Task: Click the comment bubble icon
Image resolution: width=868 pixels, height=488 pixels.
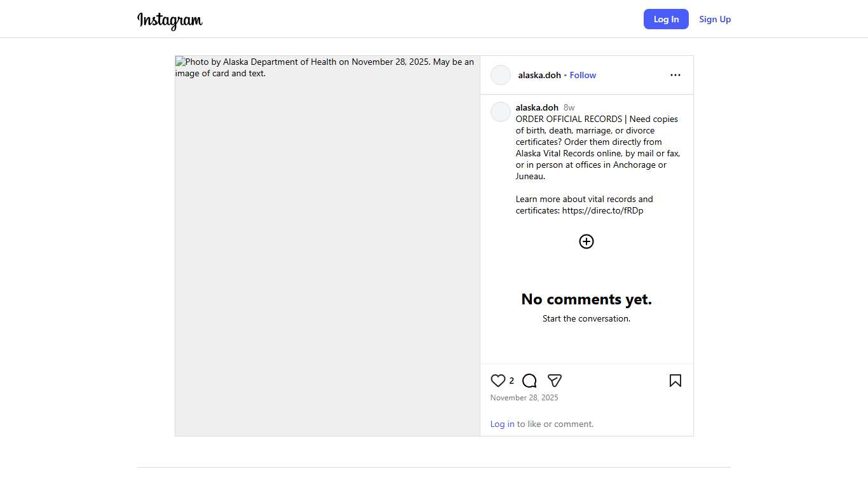Action: 529,381
